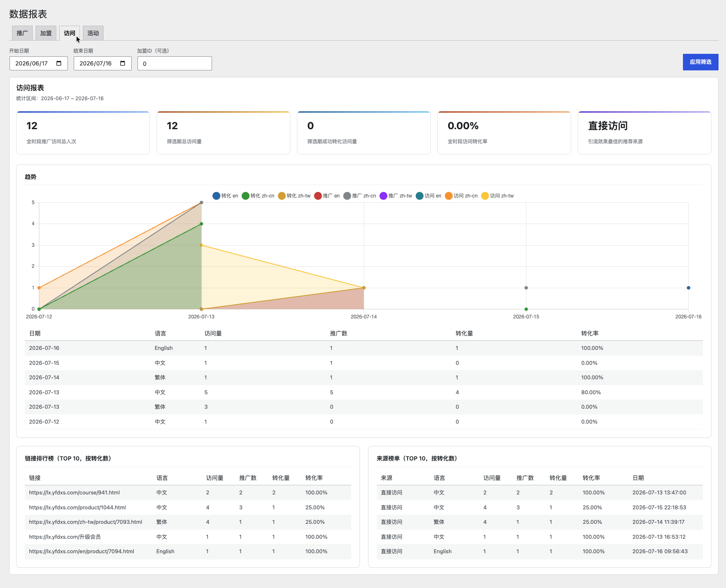The image size is (726, 588).
Task: Click the chart point at 2026-07-16
Action: coord(688,288)
